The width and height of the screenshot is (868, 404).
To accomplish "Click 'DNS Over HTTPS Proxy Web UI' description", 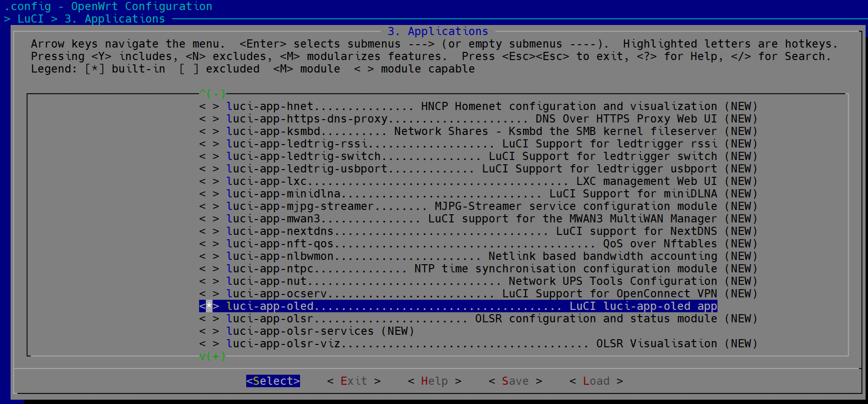I will coord(626,119).
